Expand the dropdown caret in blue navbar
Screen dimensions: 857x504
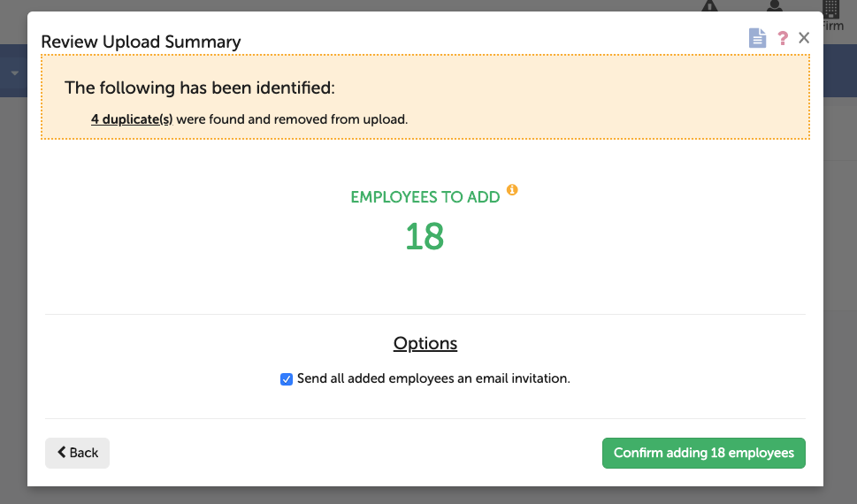click(x=14, y=72)
